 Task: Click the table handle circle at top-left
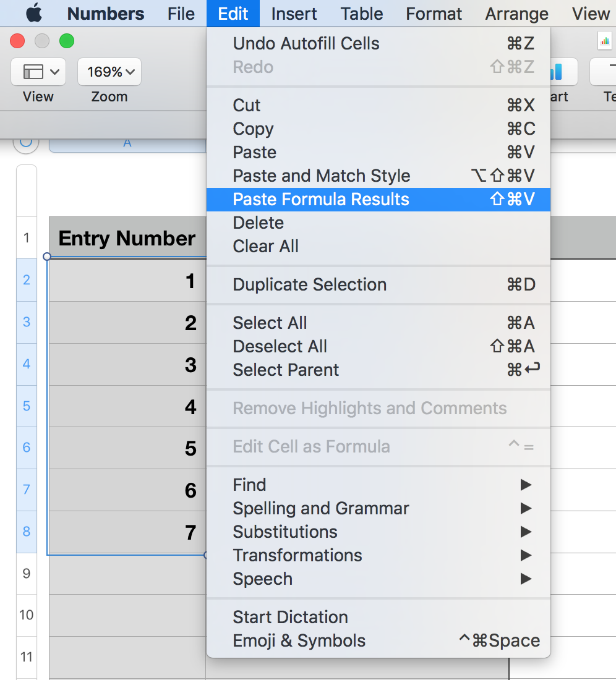click(x=26, y=144)
